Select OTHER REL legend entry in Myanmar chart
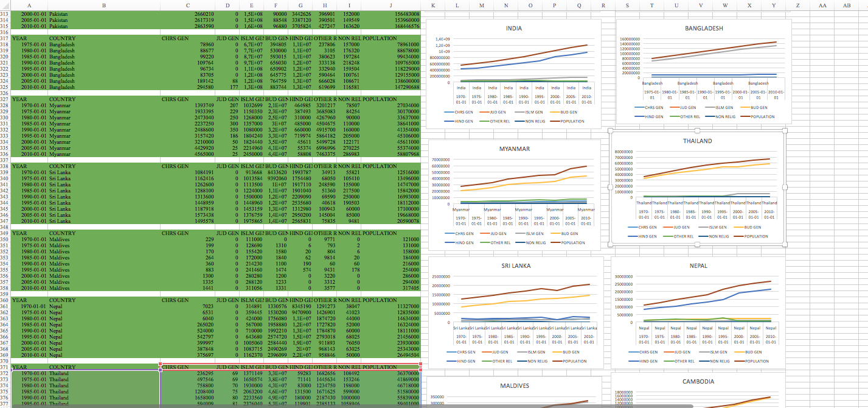 (x=495, y=242)
